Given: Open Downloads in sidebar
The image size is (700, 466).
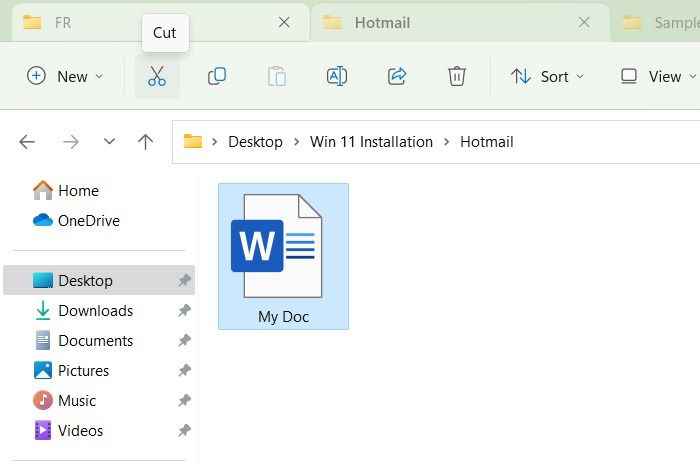Looking at the screenshot, I should click(96, 311).
